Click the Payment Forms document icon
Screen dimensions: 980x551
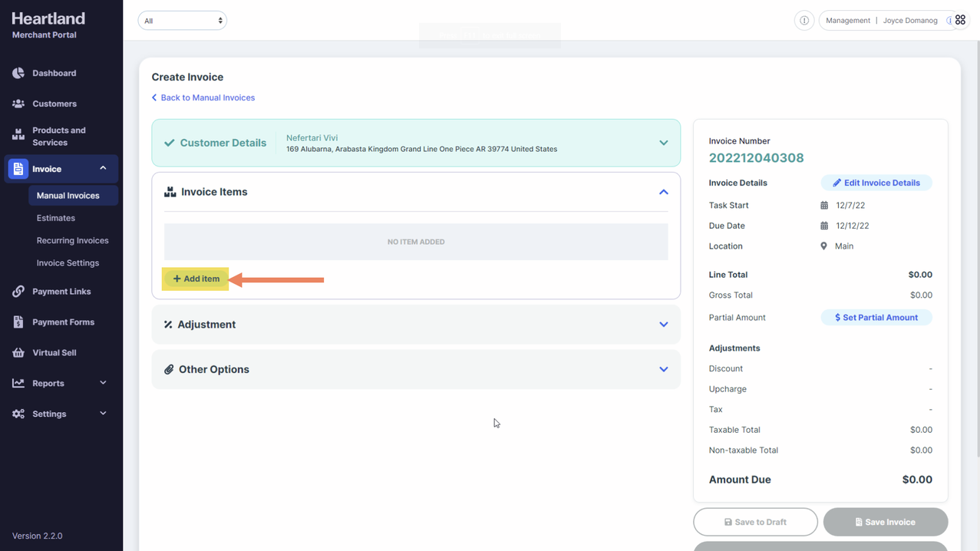tap(18, 322)
